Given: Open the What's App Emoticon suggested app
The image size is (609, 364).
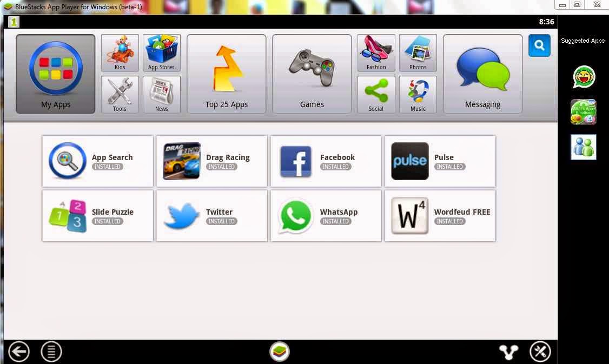Looking at the screenshot, I should coord(584,112).
